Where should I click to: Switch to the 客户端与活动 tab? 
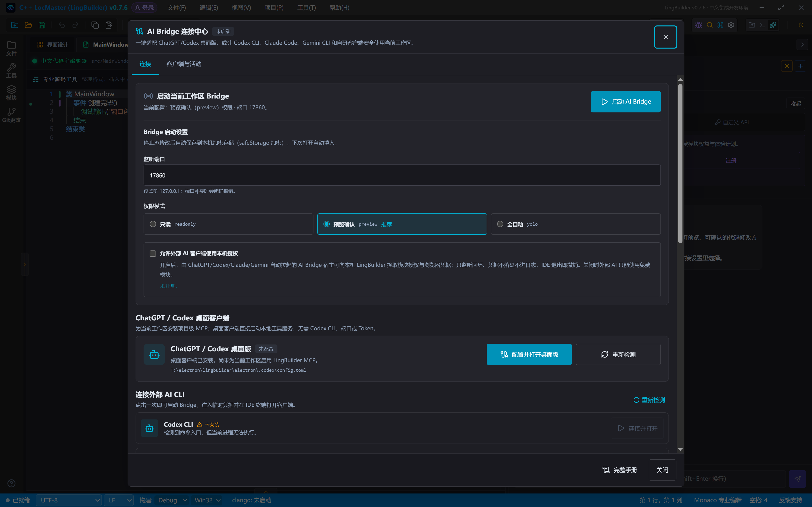pyautogui.click(x=184, y=64)
